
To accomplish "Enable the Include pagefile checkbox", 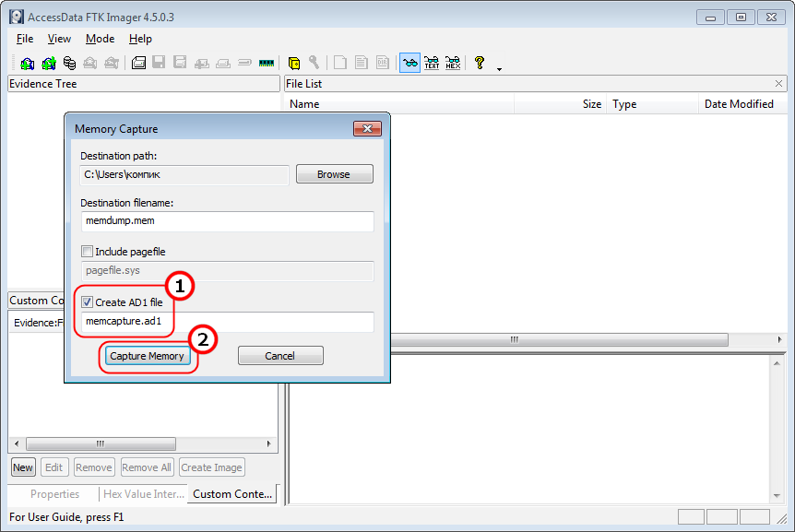I will click(x=88, y=252).
